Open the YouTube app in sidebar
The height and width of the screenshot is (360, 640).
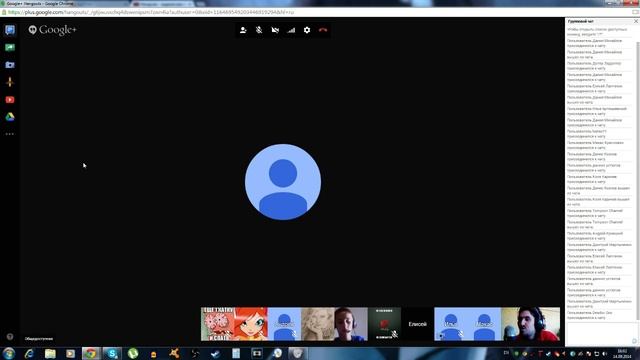(x=10, y=100)
